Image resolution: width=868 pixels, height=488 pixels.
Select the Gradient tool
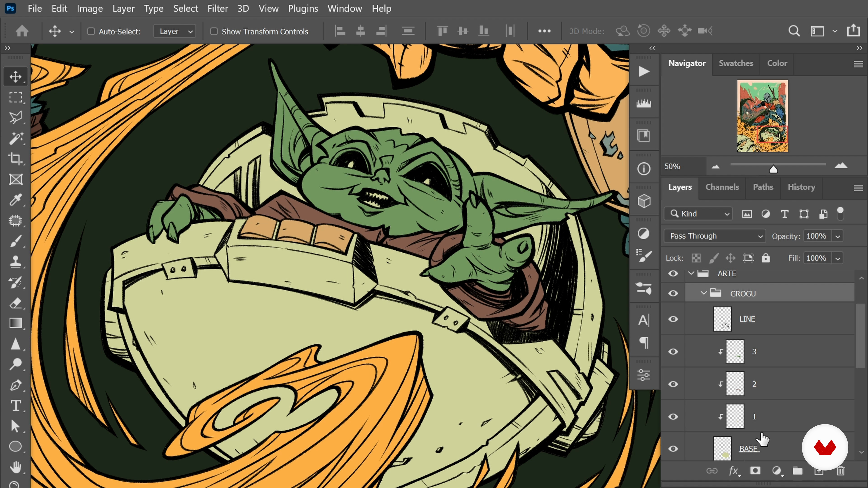tap(16, 323)
